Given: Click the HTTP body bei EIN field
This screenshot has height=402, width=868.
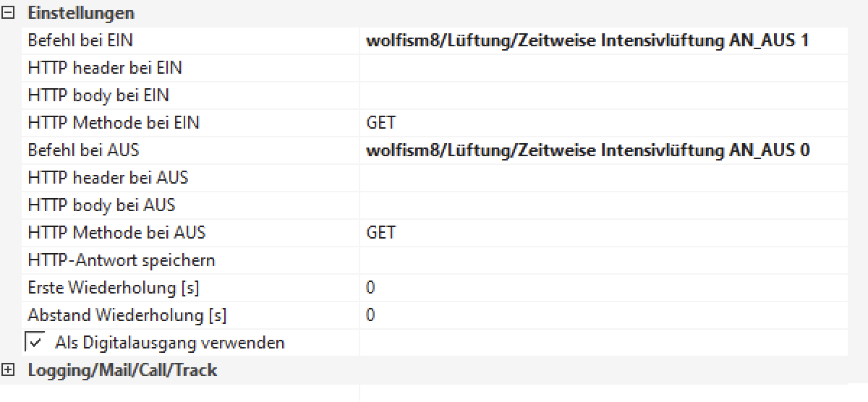Looking at the screenshot, I should pyautogui.click(x=602, y=95).
